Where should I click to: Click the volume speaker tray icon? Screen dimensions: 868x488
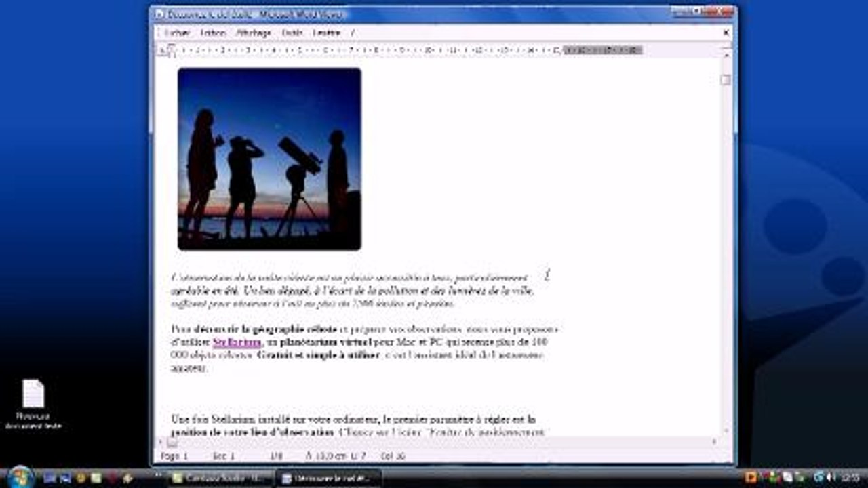[831, 477]
